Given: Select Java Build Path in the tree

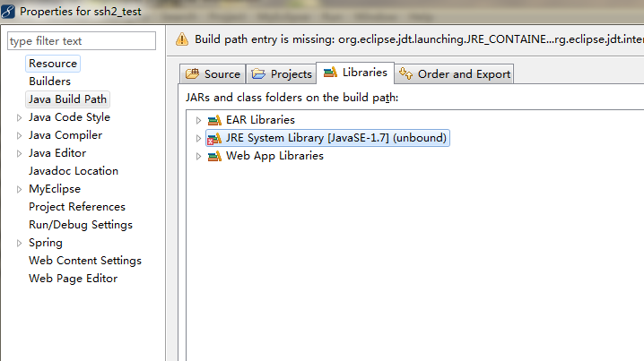Looking at the screenshot, I should tap(67, 99).
